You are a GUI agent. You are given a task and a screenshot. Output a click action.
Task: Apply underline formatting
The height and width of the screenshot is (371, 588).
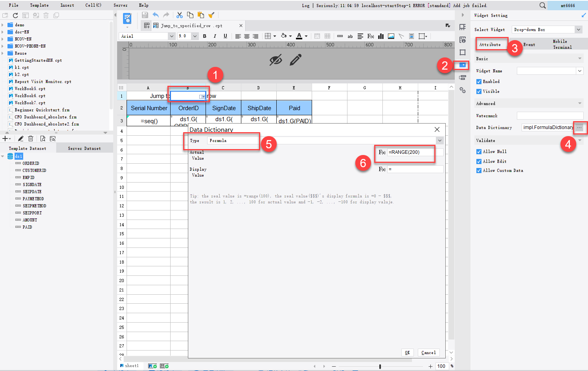pos(225,36)
